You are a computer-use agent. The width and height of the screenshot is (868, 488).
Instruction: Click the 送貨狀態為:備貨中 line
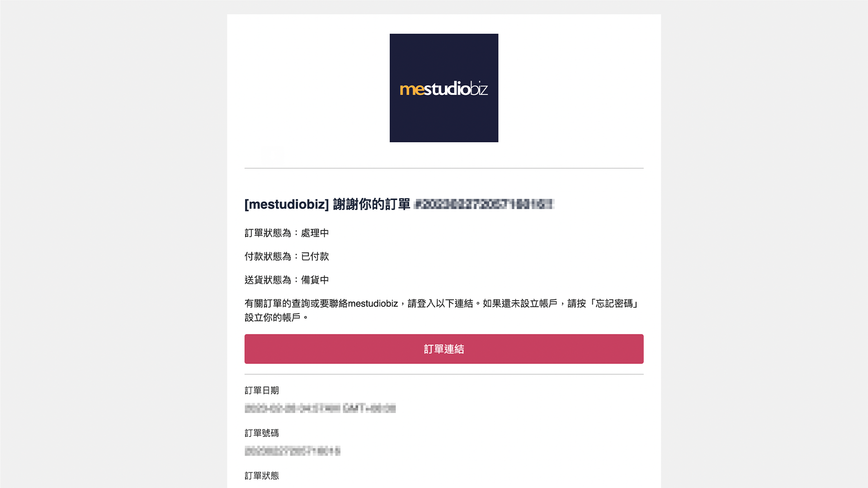[287, 280]
